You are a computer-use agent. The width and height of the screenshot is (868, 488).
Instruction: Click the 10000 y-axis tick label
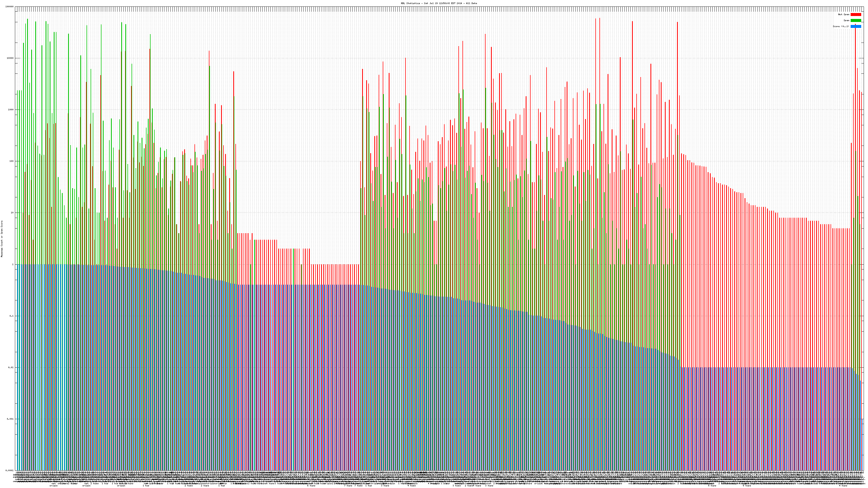tap(11, 58)
